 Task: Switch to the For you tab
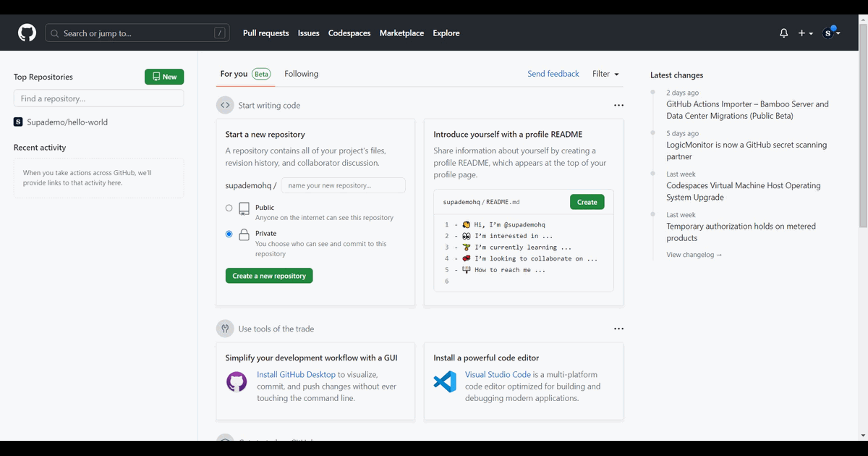[x=245, y=74]
